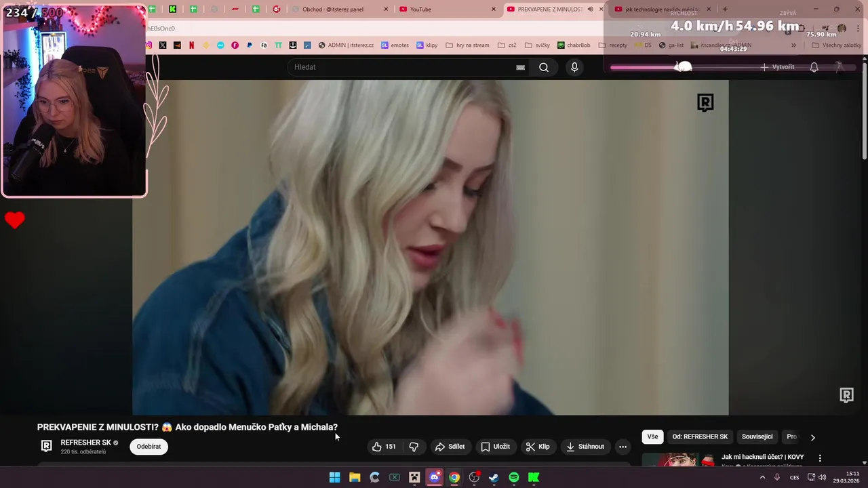Click the YouTube search magnifier button
The width and height of the screenshot is (868, 488).
(x=544, y=67)
